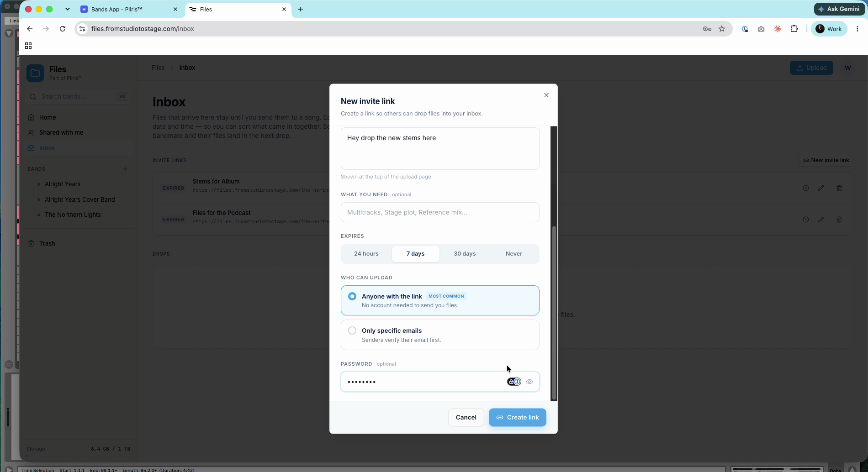Extend expiry clock icon for Files for the Podcast
This screenshot has width=868, height=472.
(x=806, y=220)
